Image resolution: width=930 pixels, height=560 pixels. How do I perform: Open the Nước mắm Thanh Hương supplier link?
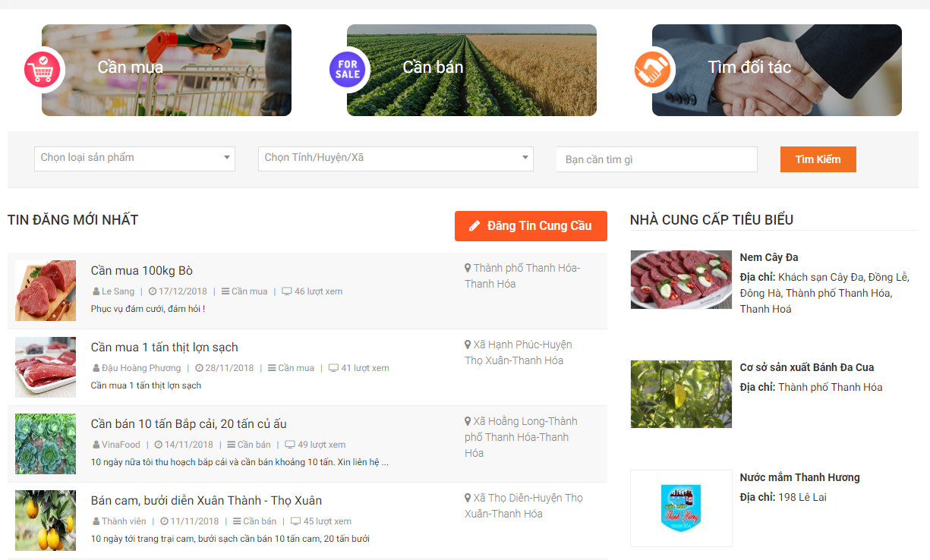(x=799, y=477)
